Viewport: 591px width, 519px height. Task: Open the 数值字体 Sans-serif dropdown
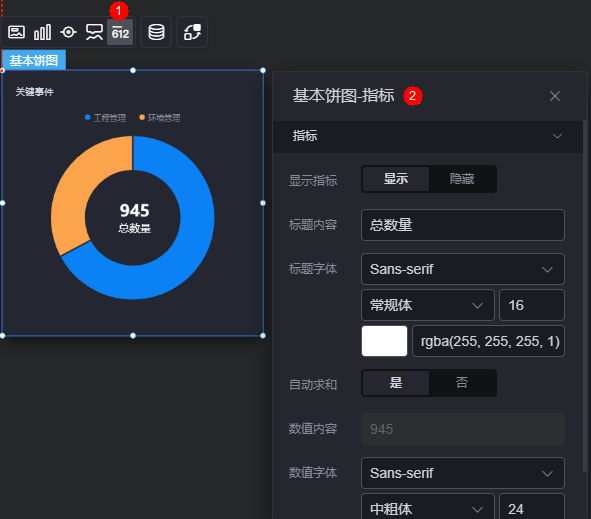462,473
